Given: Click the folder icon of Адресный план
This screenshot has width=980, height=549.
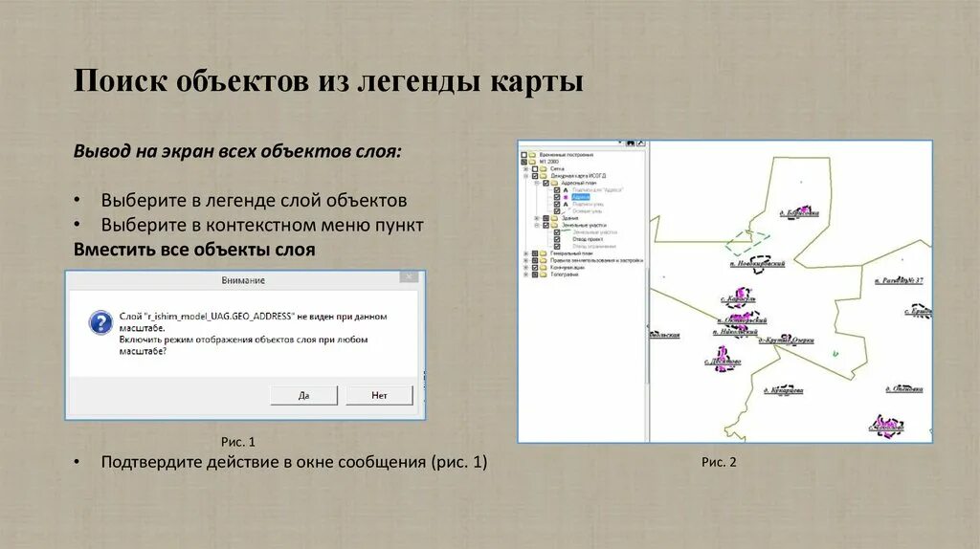Looking at the screenshot, I should click(554, 183).
